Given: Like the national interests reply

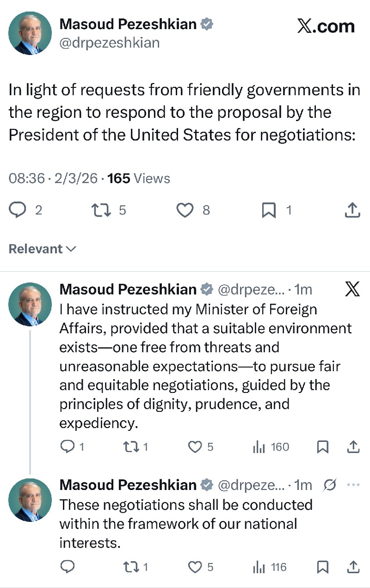Looking at the screenshot, I should coord(196,567).
